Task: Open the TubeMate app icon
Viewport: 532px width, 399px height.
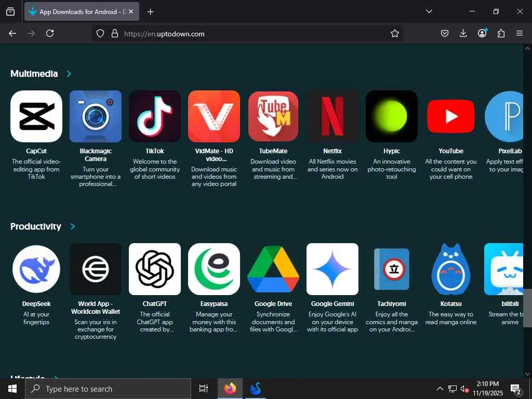Action: [273, 116]
